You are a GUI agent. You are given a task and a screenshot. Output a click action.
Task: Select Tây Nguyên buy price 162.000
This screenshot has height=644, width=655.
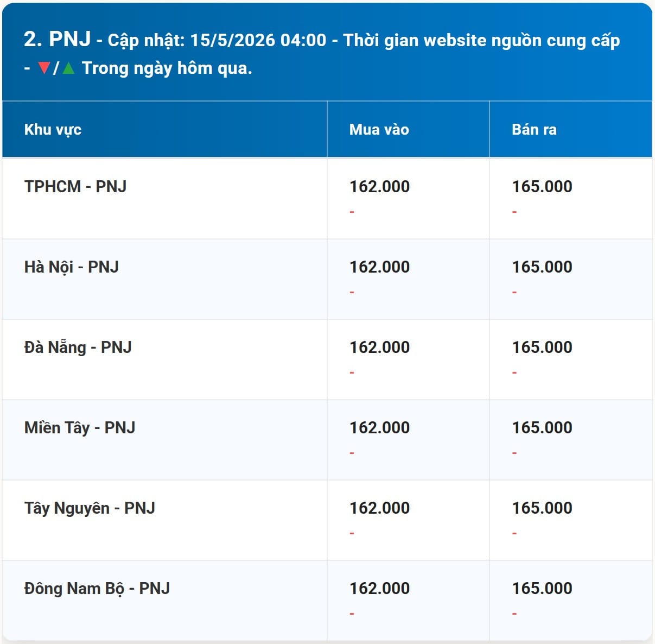tap(379, 508)
